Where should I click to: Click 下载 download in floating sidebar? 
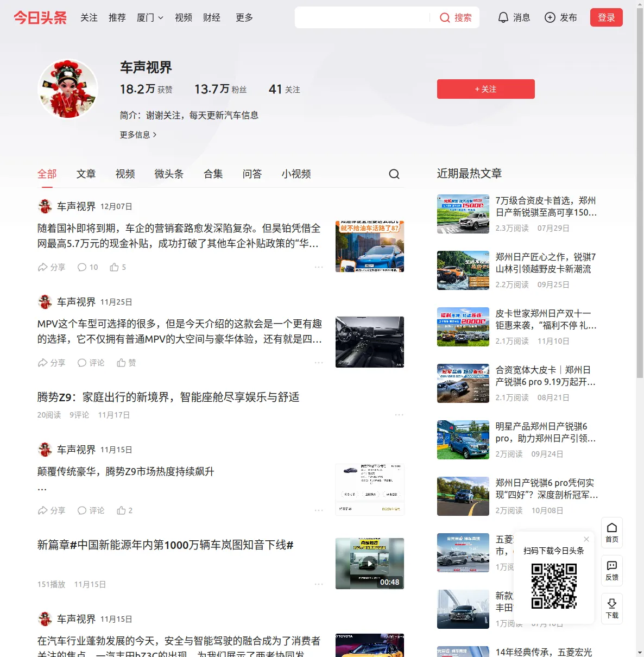(x=612, y=609)
